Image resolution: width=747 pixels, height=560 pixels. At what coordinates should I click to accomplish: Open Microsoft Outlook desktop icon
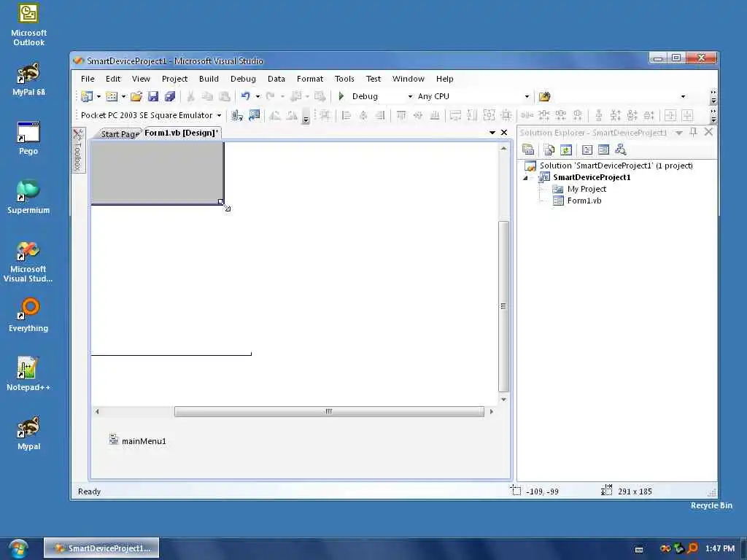click(28, 26)
